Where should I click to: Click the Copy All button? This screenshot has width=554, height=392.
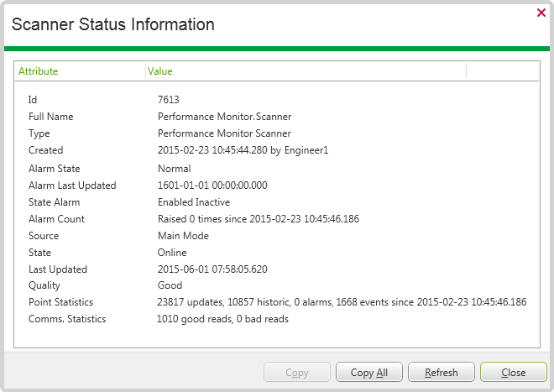tap(369, 373)
